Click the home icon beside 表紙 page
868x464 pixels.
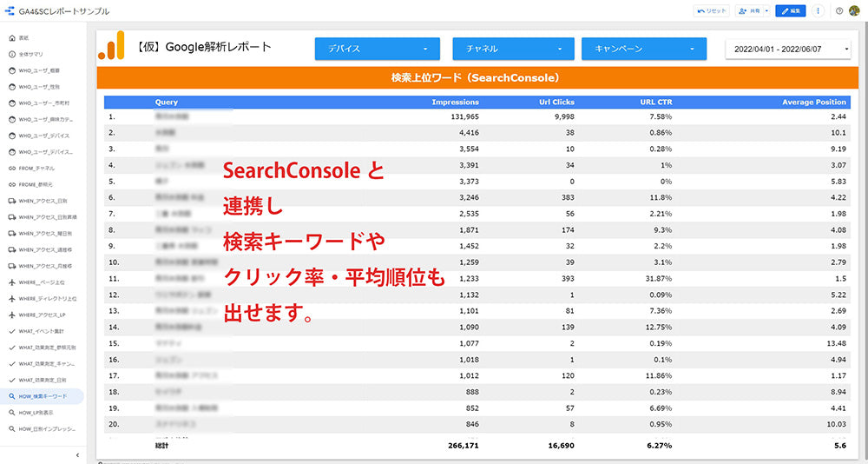[x=11, y=38]
